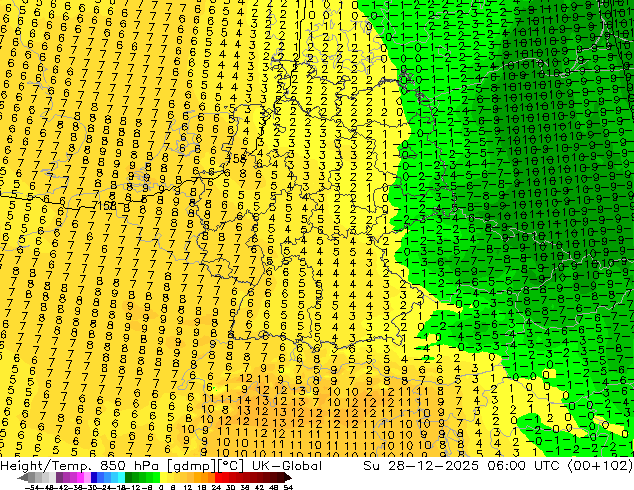Click the legend label '24'
634x490 pixels.
216,487
